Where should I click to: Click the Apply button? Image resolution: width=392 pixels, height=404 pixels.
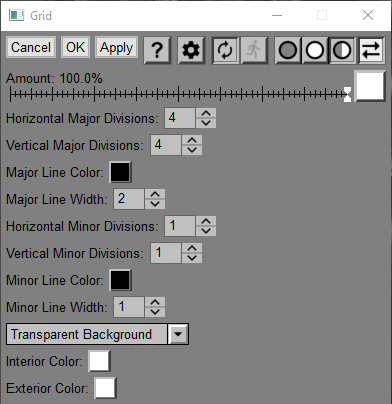click(116, 47)
